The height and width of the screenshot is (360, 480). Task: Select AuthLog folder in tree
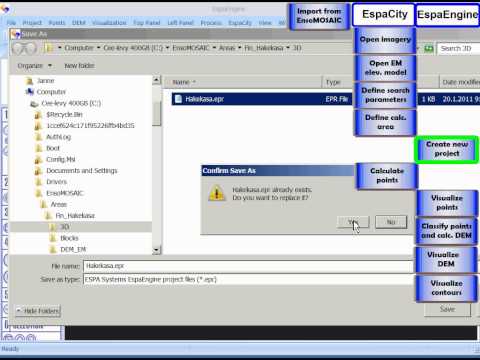point(58,137)
